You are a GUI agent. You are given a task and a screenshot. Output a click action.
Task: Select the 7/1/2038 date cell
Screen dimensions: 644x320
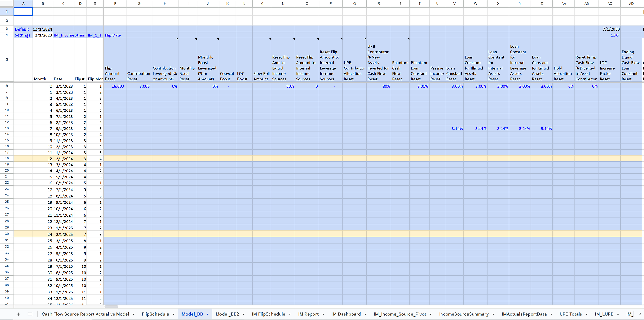pos(609,29)
